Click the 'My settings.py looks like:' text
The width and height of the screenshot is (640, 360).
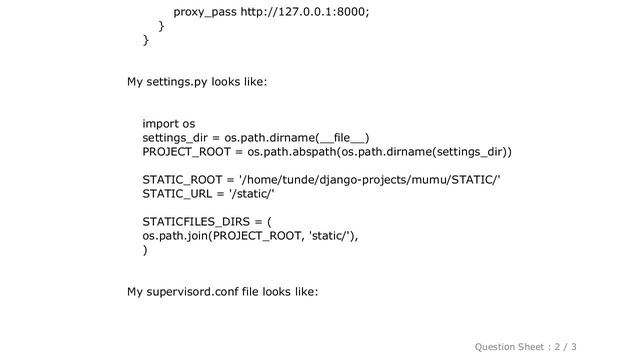[x=197, y=82]
